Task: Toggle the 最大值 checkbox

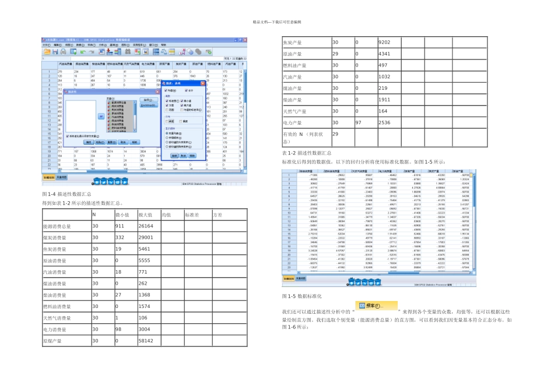Action: tap(181, 106)
